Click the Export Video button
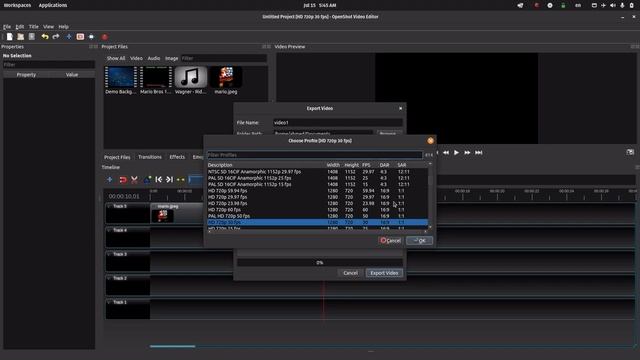Viewport: 640px width, 360px height. [384, 273]
